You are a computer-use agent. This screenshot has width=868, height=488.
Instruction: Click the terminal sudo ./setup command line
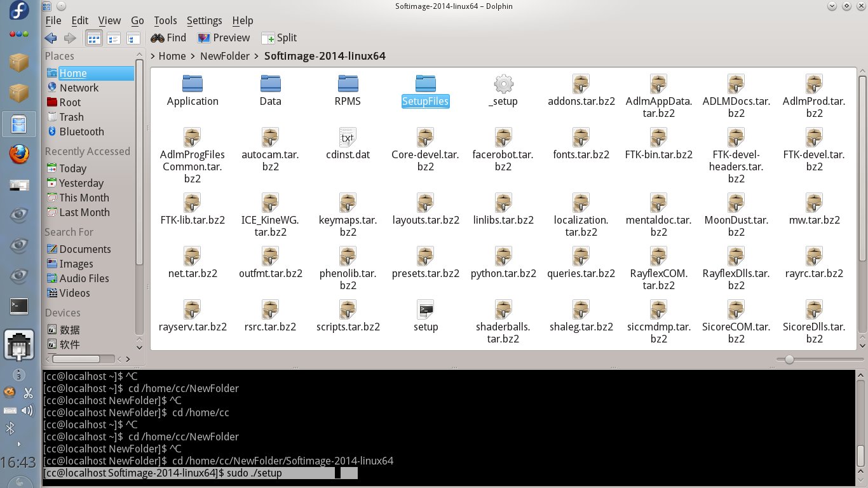coord(200,473)
